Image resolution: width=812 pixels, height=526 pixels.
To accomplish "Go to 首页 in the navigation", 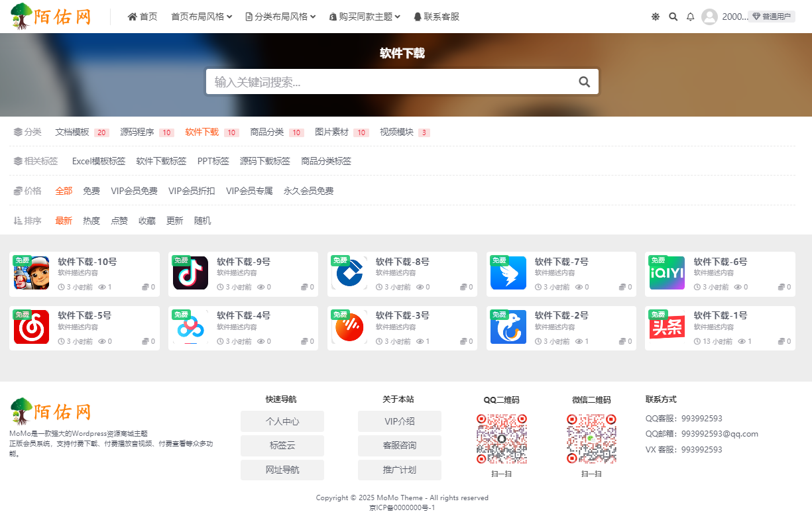I will [143, 17].
